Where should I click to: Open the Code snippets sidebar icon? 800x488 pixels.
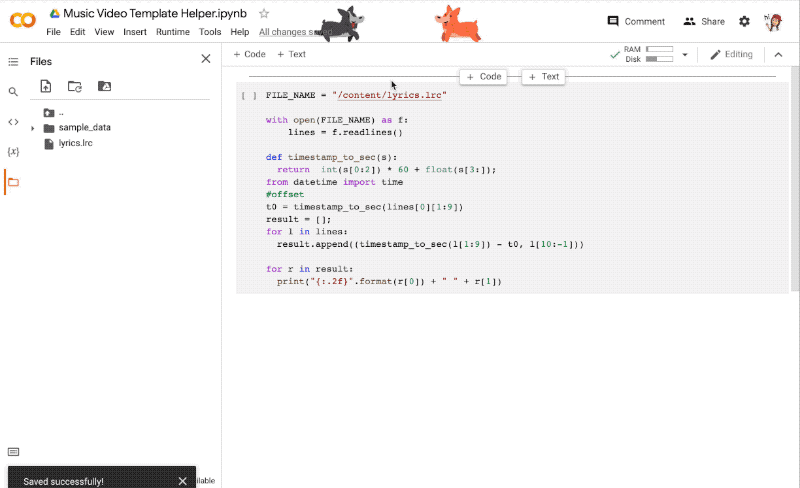pos(13,122)
